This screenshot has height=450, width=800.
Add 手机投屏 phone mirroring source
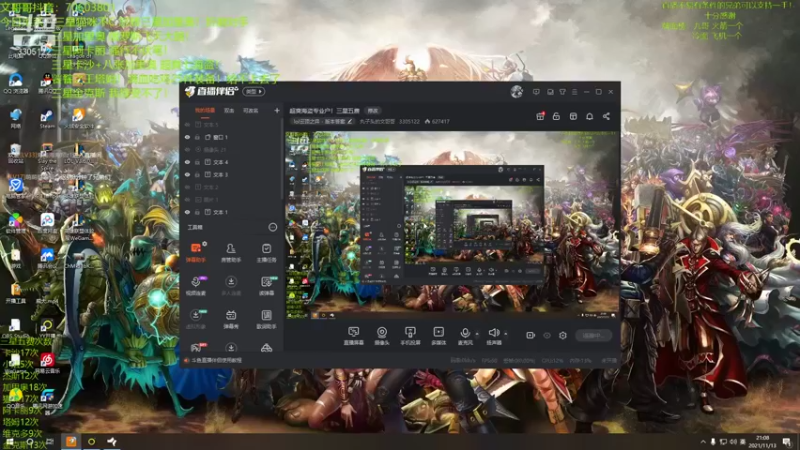tap(410, 336)
